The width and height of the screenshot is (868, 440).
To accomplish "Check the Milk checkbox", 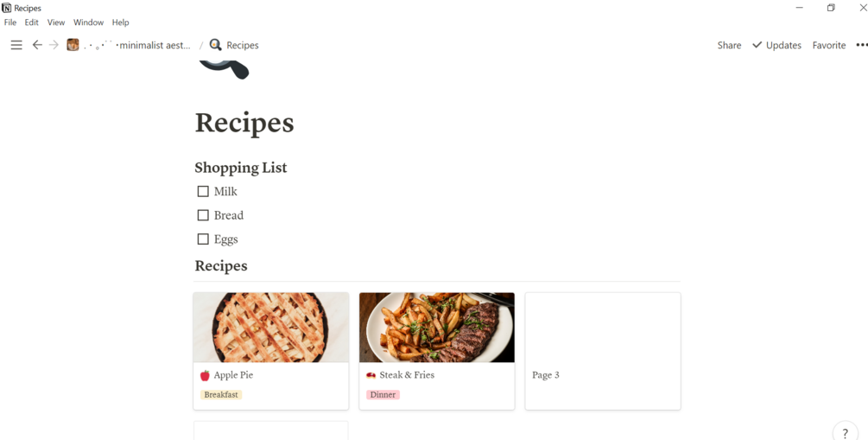I will pyautogui.click(x=203, y=191).
